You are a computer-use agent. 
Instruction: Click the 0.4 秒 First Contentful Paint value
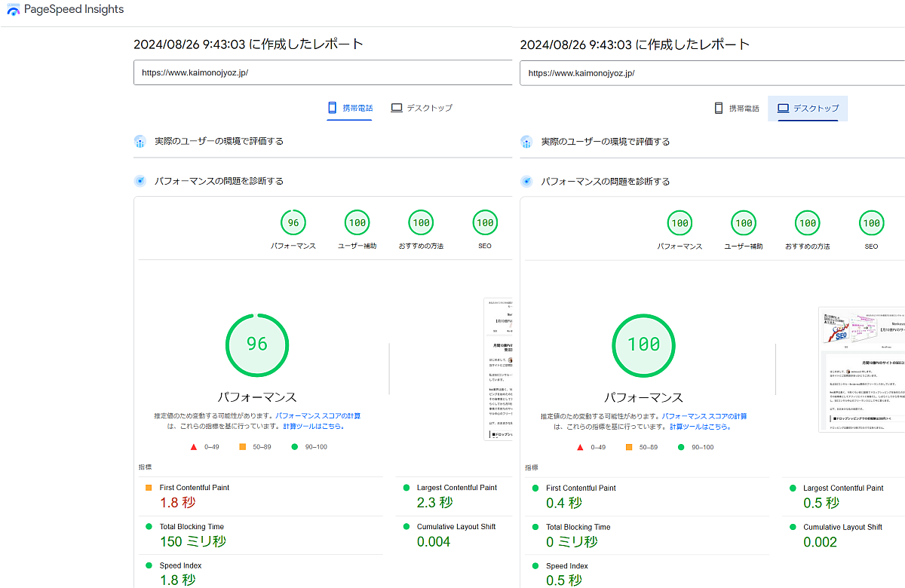[x=564, y=502]
